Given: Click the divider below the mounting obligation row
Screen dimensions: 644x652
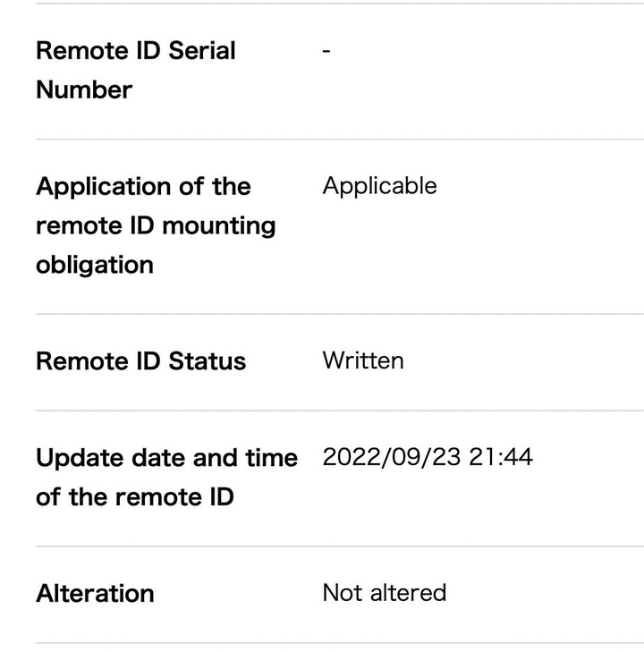Looking at the screenshot, I should (340, 314).
